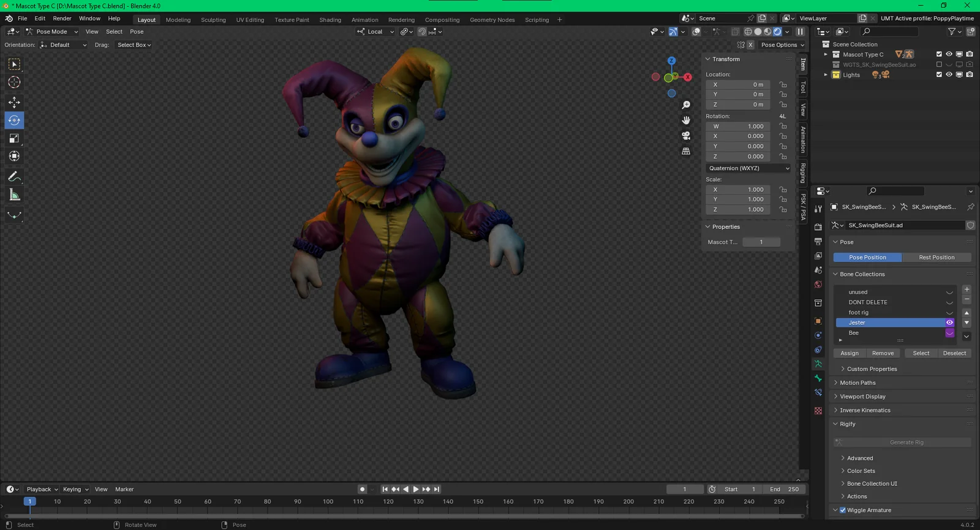Open the Pose Mode dropdown
The height and width of the screenshot is (530, 980).
point(52,32)
